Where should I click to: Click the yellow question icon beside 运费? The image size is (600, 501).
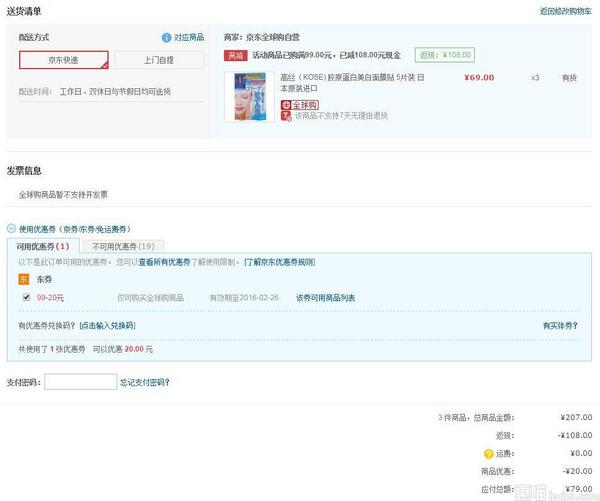(488, 454)
